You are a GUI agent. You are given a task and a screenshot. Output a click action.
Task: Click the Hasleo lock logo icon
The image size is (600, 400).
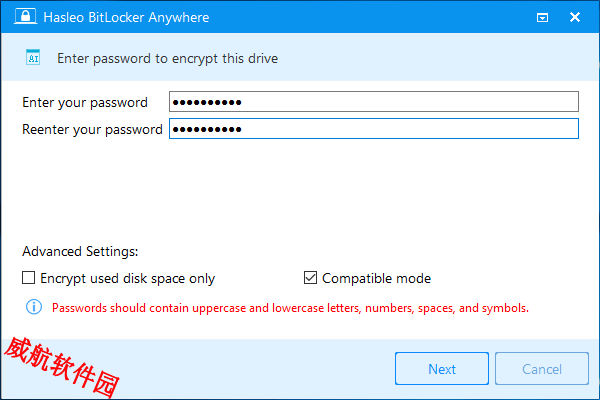pyautogui.click(x=26, y=16)
